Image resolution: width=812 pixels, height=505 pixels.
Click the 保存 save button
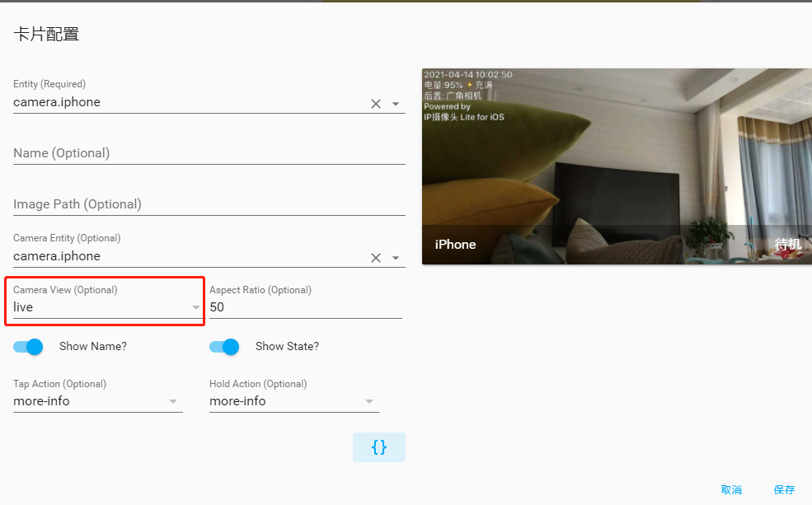(784, 489)
